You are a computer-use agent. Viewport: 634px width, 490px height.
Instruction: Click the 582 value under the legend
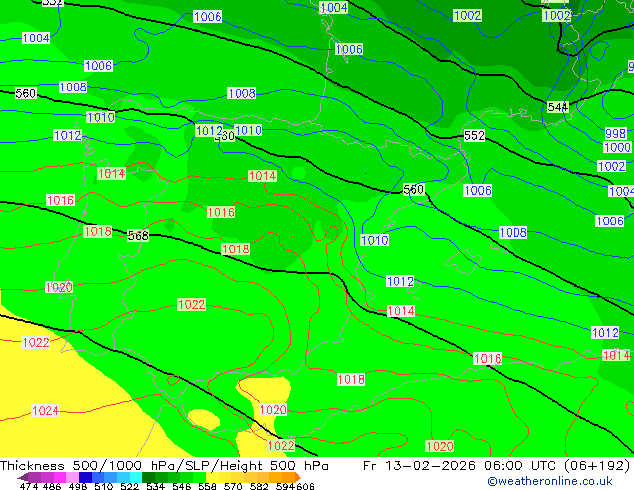pyautogui.click(x=259, y=486)
